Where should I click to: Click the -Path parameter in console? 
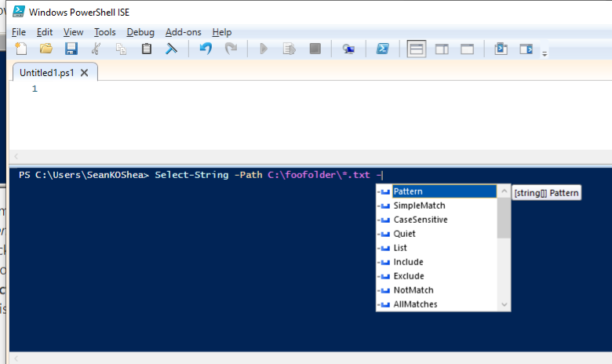tap(248, 175)
